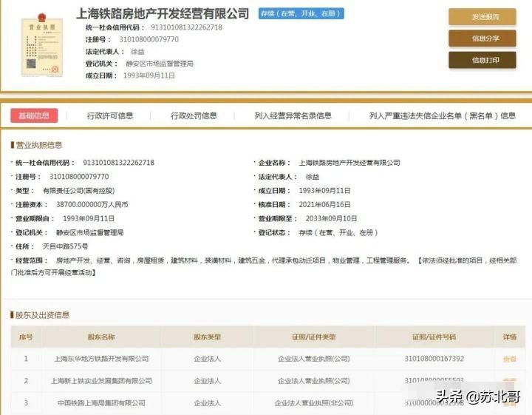532x415 pixels.
Task: Click header establishment date 1993年09月11日
Action: 149,75
